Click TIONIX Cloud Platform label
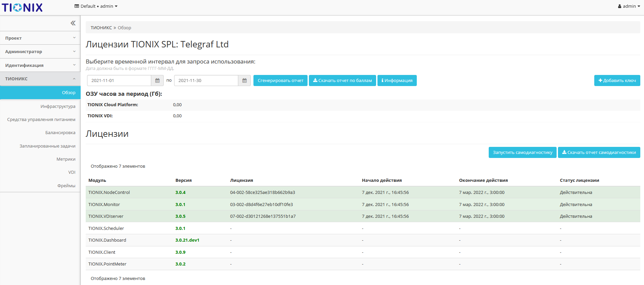 coord(113,105)
